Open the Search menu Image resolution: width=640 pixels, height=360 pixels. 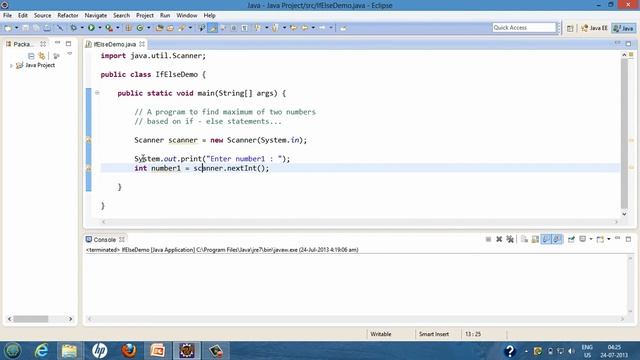(121, 15)
